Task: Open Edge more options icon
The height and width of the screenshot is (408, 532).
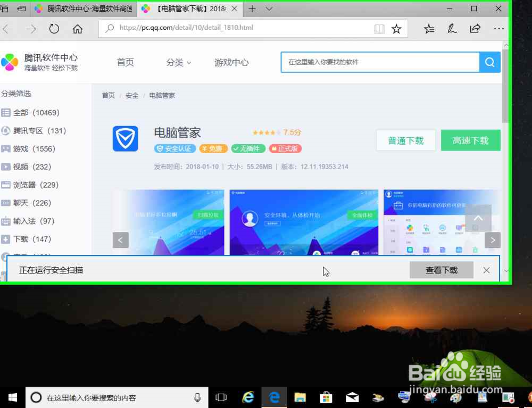Action: tap(498, 29)
